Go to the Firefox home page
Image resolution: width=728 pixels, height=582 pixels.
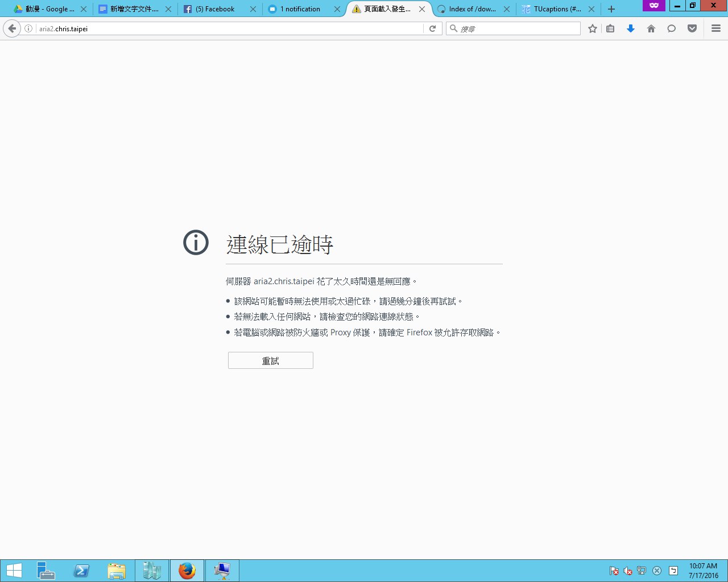651,28
